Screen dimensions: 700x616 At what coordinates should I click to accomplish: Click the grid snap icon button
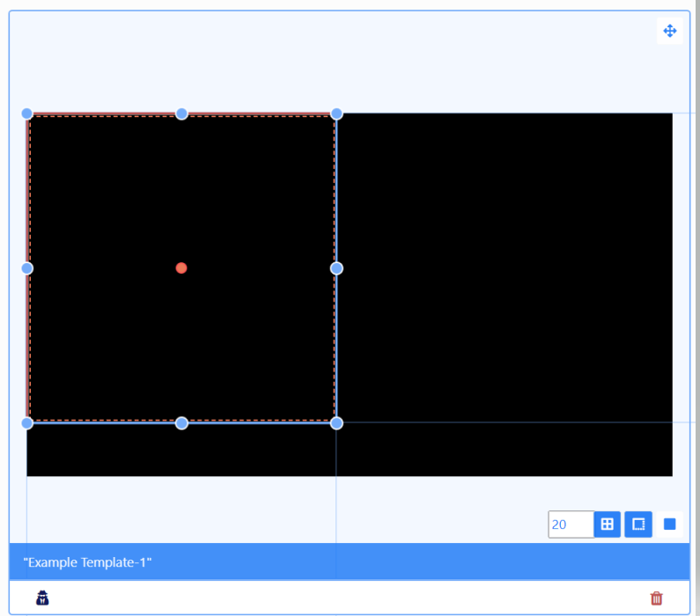tap(607, 524)
